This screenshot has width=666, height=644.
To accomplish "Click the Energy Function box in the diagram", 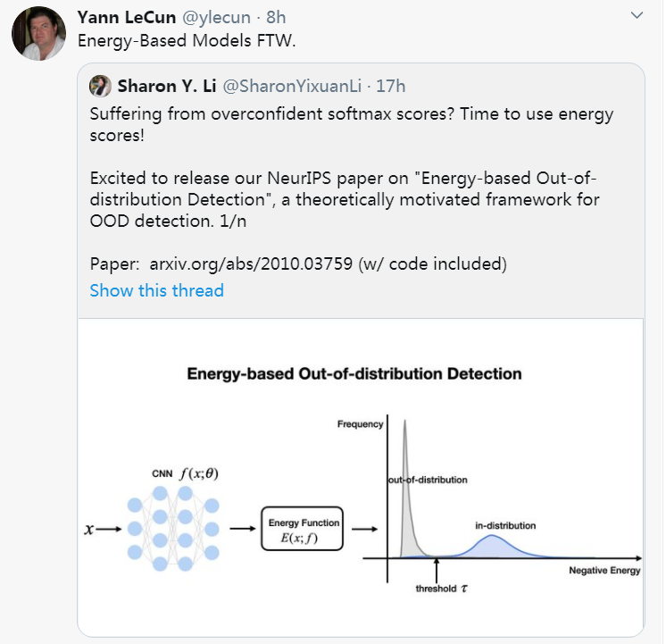I will [301, 530].
